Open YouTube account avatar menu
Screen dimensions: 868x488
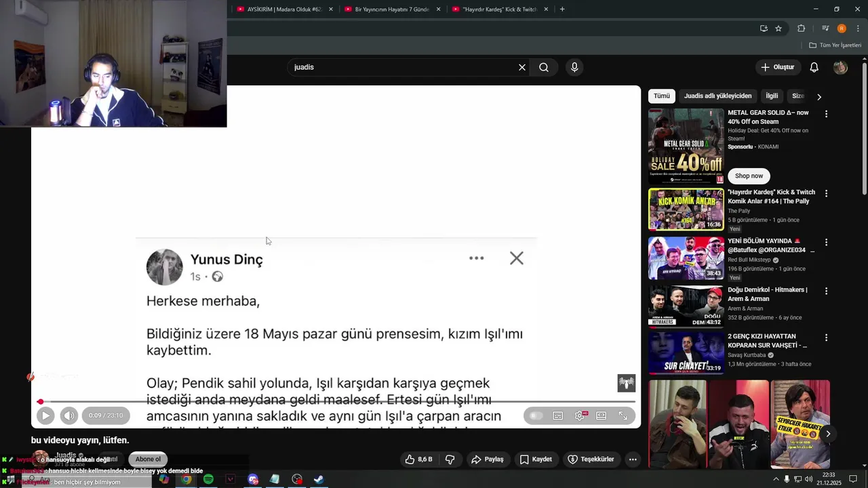tap(840, 67)
